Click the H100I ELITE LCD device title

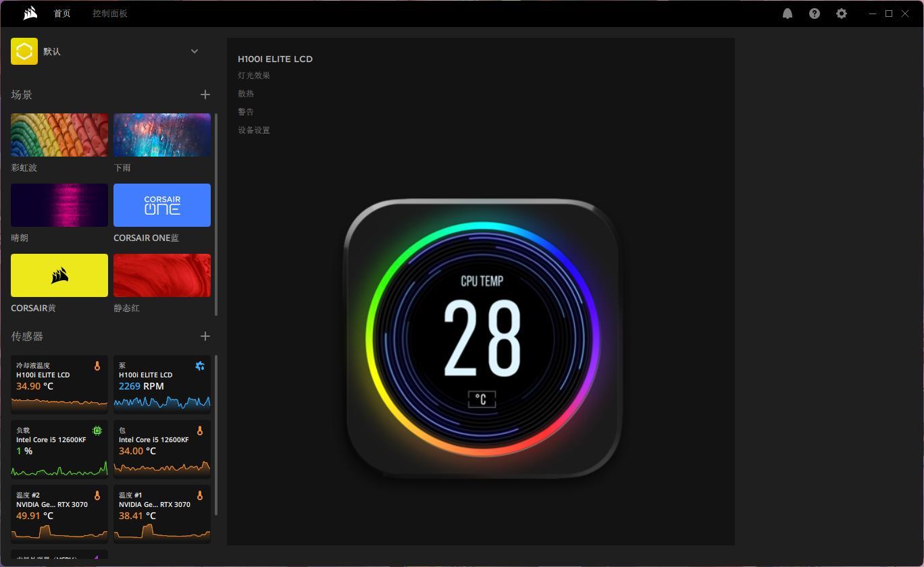coord(275,59)
